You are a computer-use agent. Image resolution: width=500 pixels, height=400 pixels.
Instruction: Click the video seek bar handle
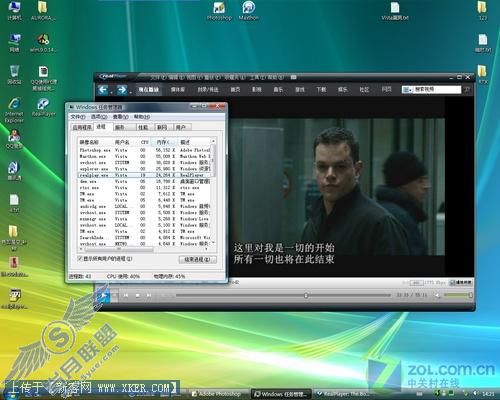[306, 295]
